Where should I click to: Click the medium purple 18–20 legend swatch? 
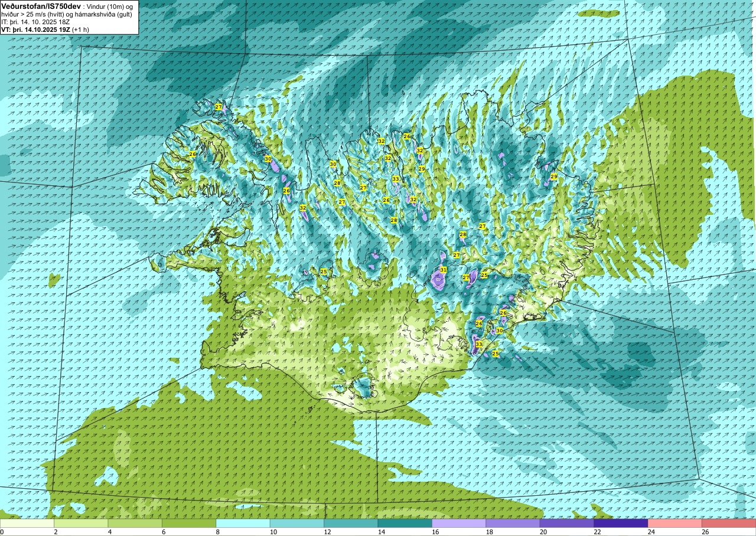513,523
